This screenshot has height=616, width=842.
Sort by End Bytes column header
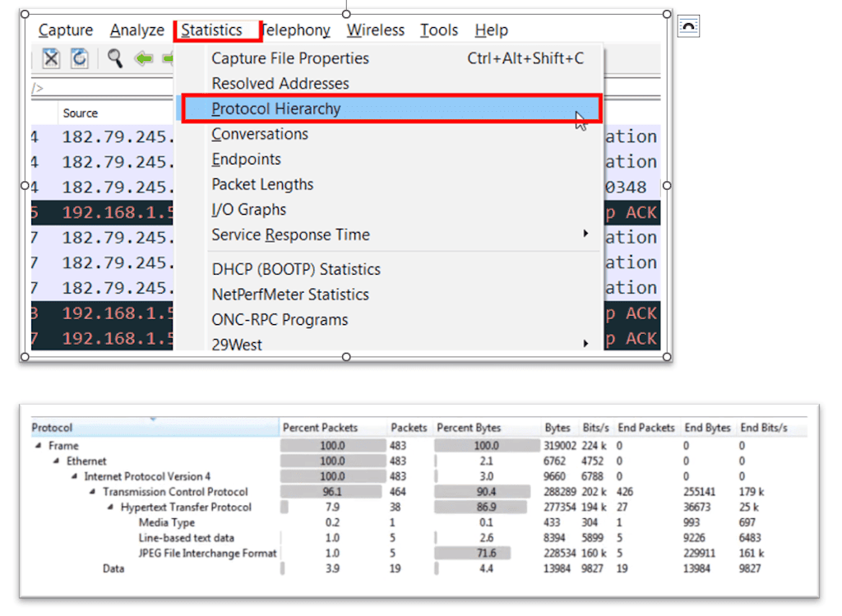708,428
